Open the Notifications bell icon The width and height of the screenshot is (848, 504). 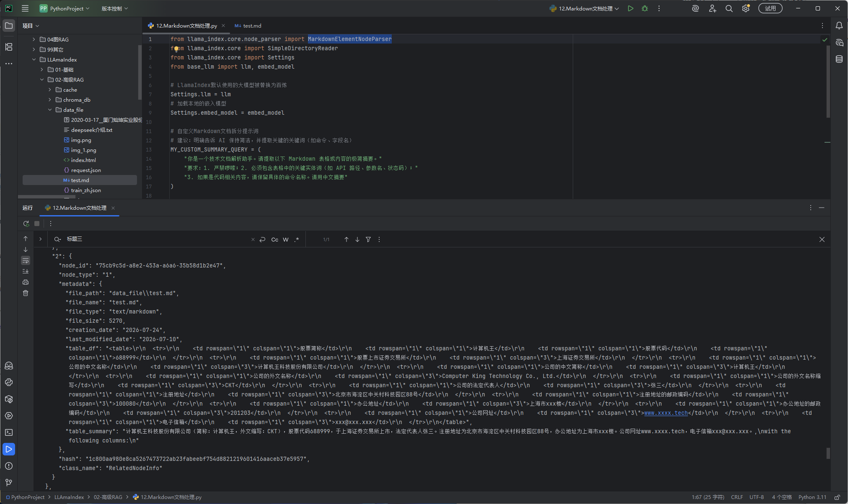tap(839, 26)
